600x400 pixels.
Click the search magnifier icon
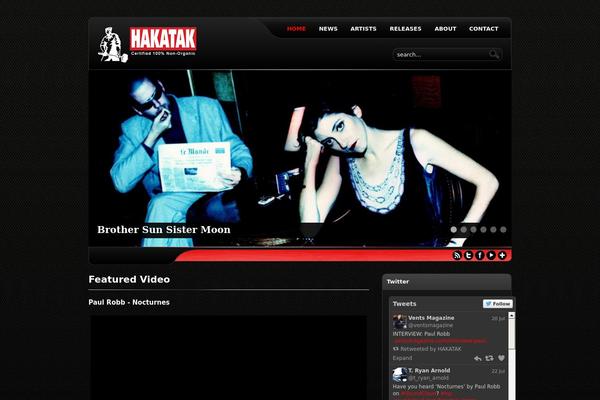click(x=494, y=54)
